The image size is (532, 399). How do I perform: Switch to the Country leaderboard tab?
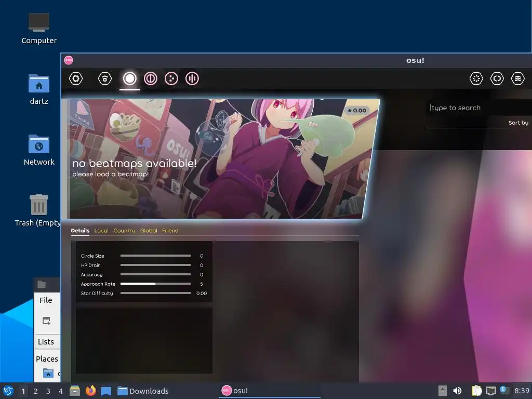pos(124,230)
